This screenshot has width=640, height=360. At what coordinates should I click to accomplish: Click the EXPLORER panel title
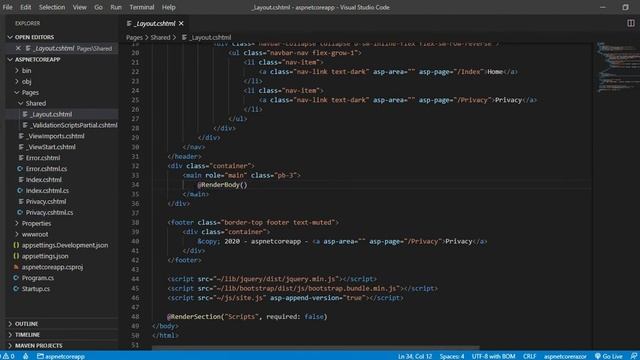pos(28,23)
